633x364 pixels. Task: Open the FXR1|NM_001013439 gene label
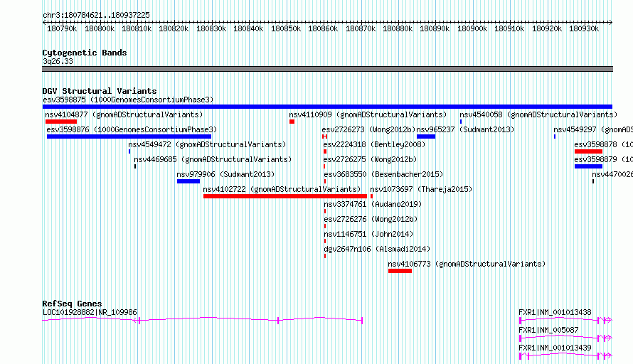click(555, 348)
